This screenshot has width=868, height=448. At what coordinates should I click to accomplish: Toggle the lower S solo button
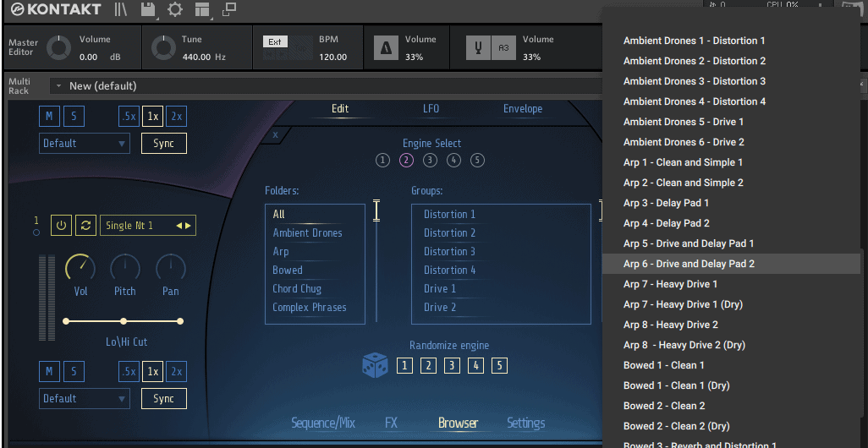[74, 372]
